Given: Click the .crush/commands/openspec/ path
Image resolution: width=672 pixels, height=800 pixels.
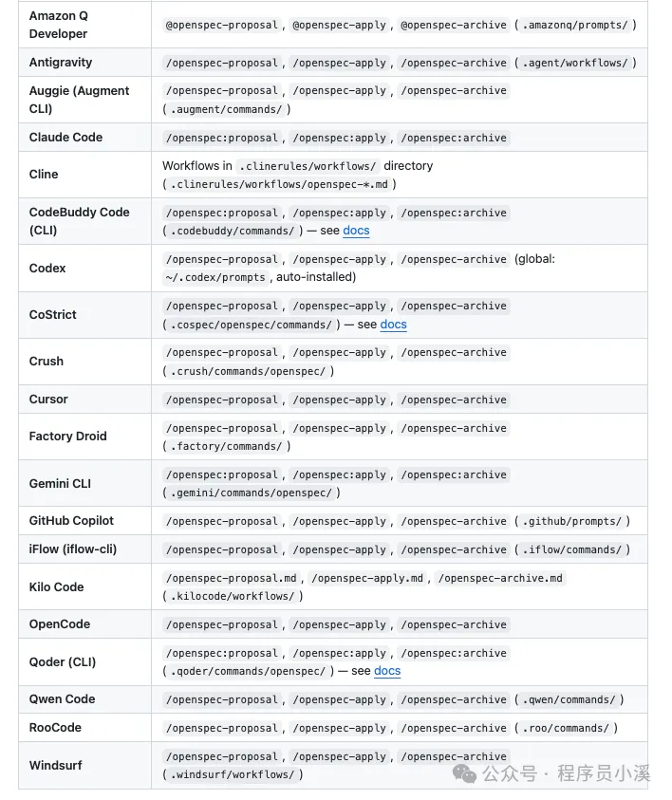Looking at the screenshot, I should point(248,371).
